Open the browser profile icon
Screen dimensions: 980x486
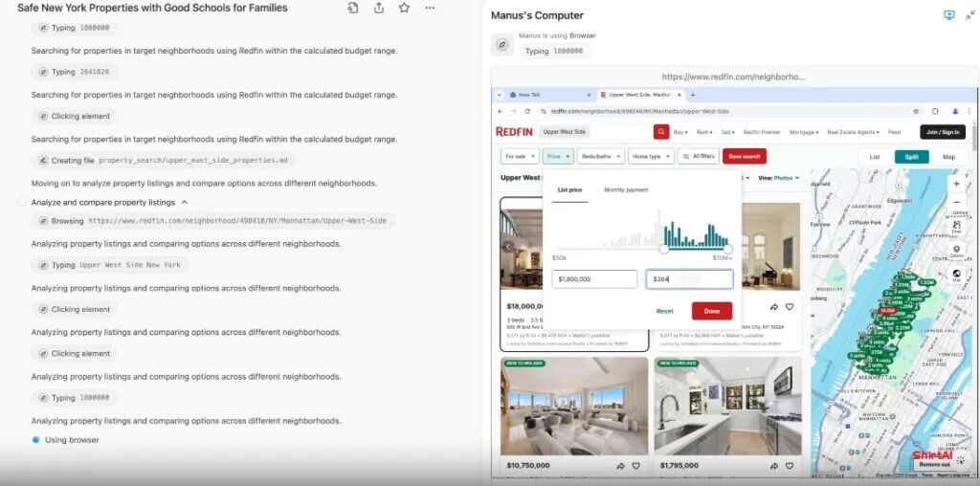coord(956,111)
